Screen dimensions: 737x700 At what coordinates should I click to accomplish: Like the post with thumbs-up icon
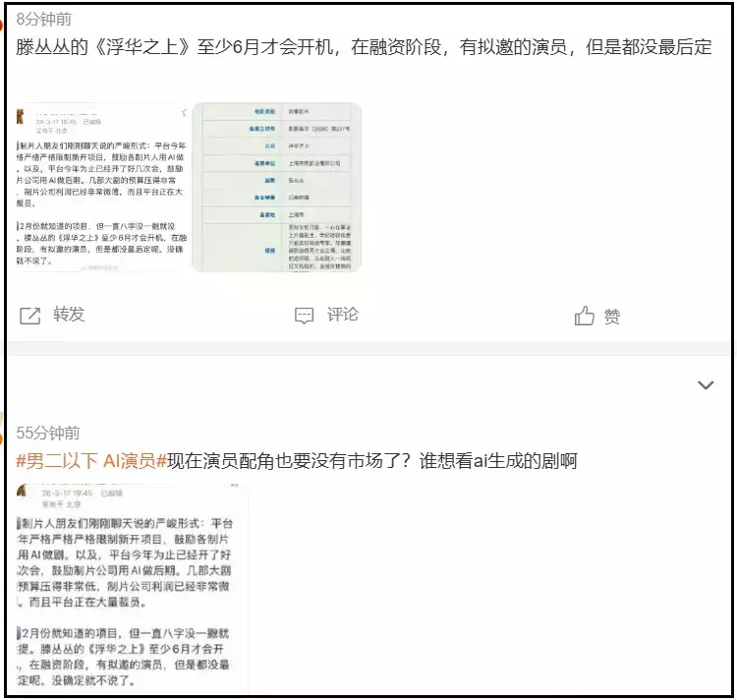coord(585,316)
